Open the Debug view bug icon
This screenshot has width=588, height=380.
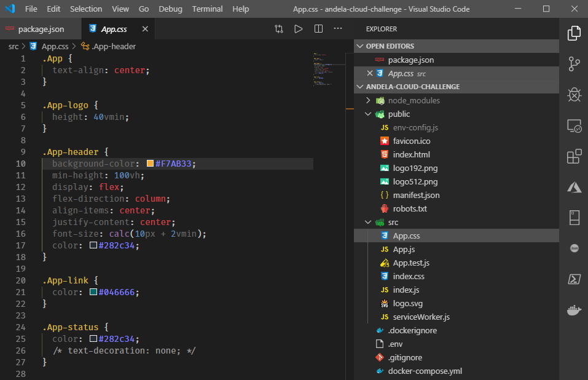[574, 95]
